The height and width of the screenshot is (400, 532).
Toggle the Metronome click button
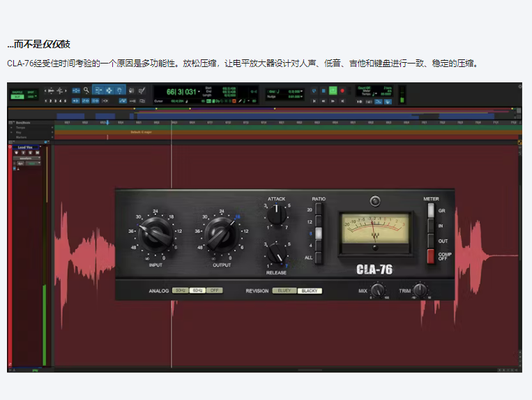(369, 101)
